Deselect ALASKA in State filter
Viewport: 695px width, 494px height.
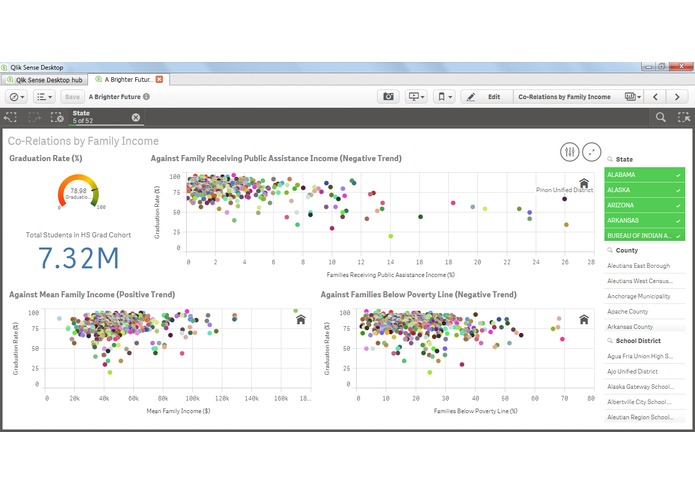[x=644, y=190]
